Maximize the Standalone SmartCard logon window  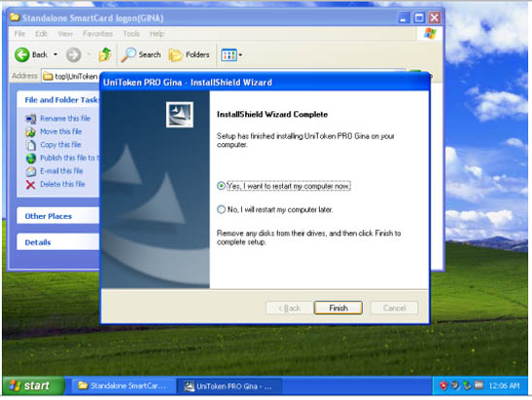point(419,18)
